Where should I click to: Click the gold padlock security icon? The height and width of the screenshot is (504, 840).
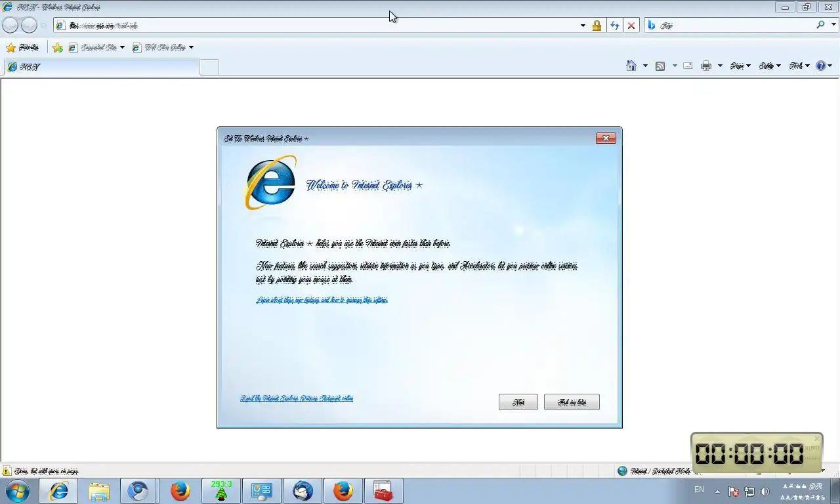click(597, 26)
